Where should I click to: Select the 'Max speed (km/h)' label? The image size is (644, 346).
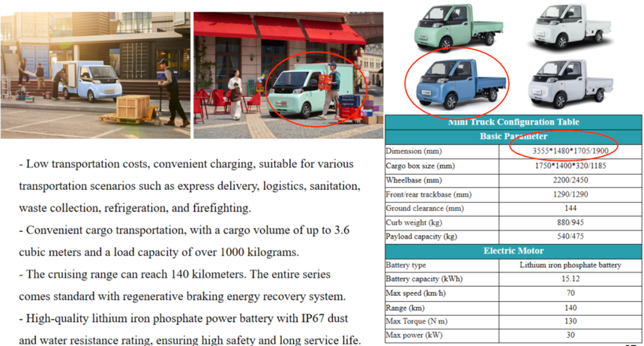415,293
